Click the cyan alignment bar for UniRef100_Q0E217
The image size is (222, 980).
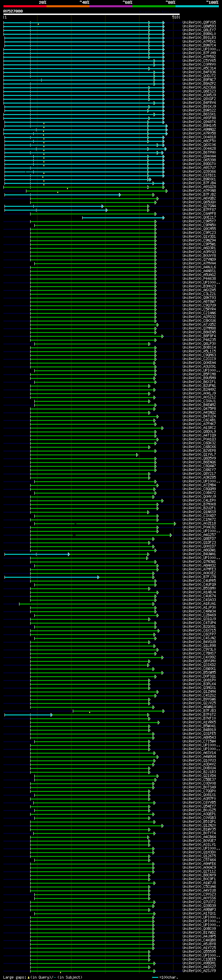pyautogui.click(x=123, y=218)
